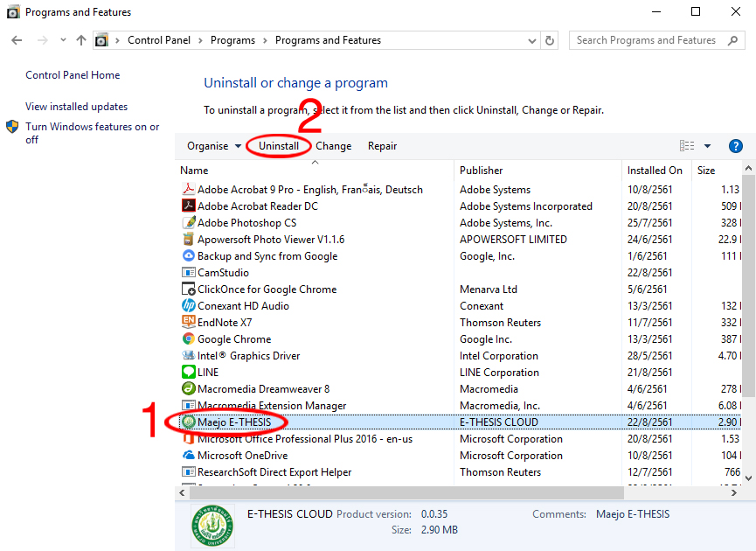Viewport: 756px width, 551px height.
Task: Click the Macromedia Dreamweaver 8 icon
Action: tap(189, 389)
